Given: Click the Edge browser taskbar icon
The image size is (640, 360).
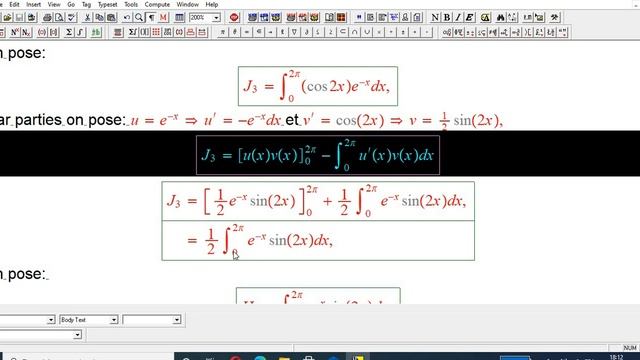Looking at the screenshot, I should pos(260,358).
